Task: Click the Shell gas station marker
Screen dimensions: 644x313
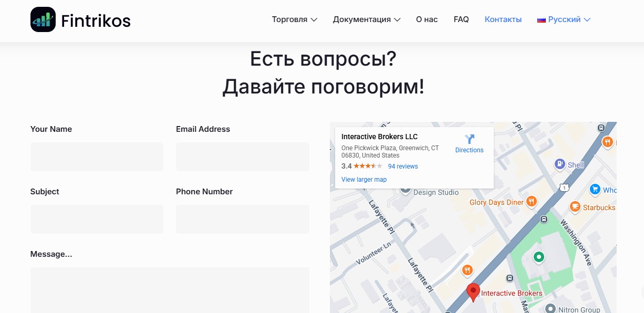Action: coord(560,164)
